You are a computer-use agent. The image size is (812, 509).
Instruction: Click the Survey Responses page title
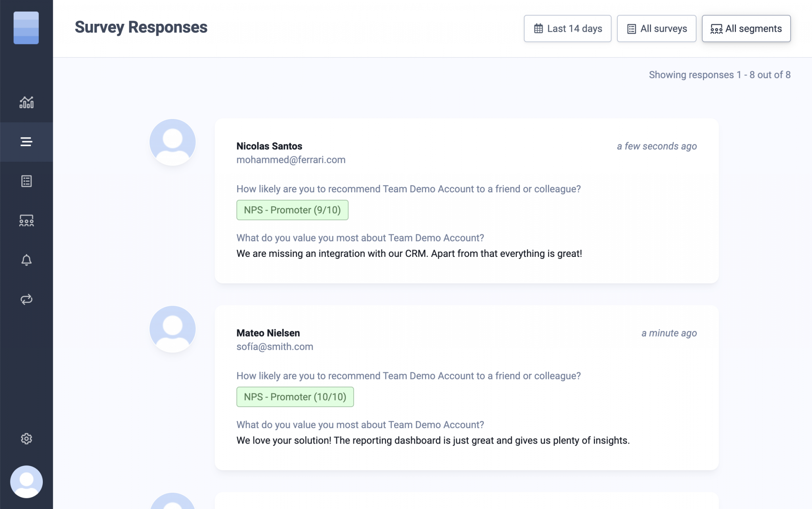141,27
